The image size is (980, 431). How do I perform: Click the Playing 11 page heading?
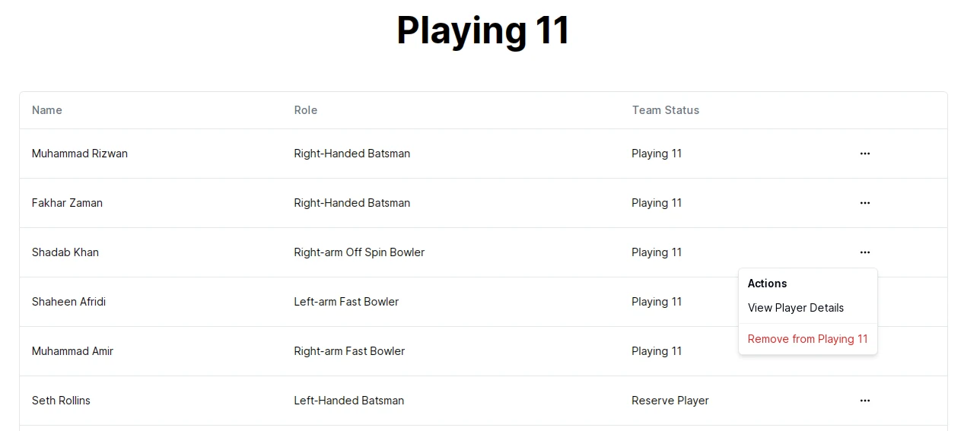coord(483,31)
